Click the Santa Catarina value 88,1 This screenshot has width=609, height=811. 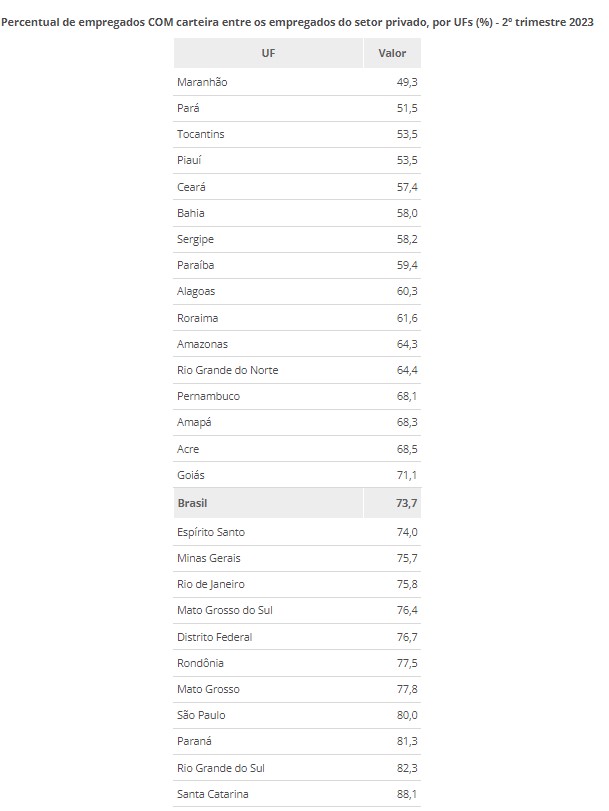tap(397, 794)
